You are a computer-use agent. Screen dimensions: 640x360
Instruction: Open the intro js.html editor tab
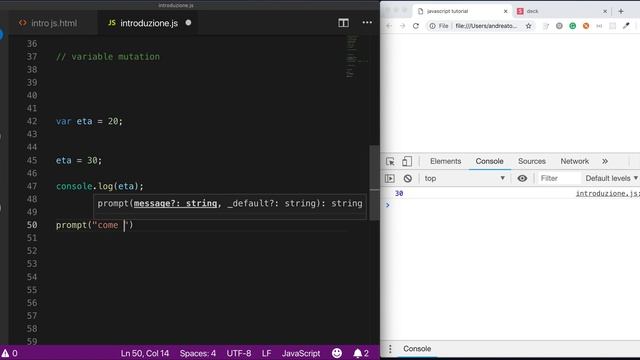pos(48,23)
